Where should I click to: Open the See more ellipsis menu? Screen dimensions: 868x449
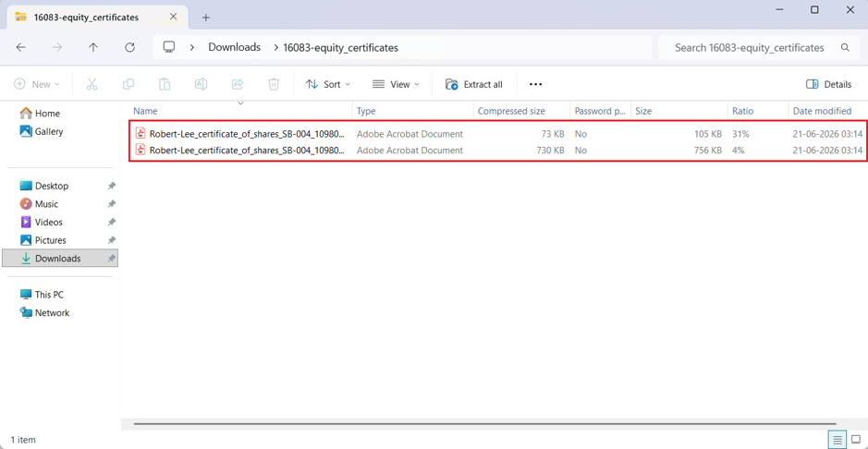click(535, 84)
